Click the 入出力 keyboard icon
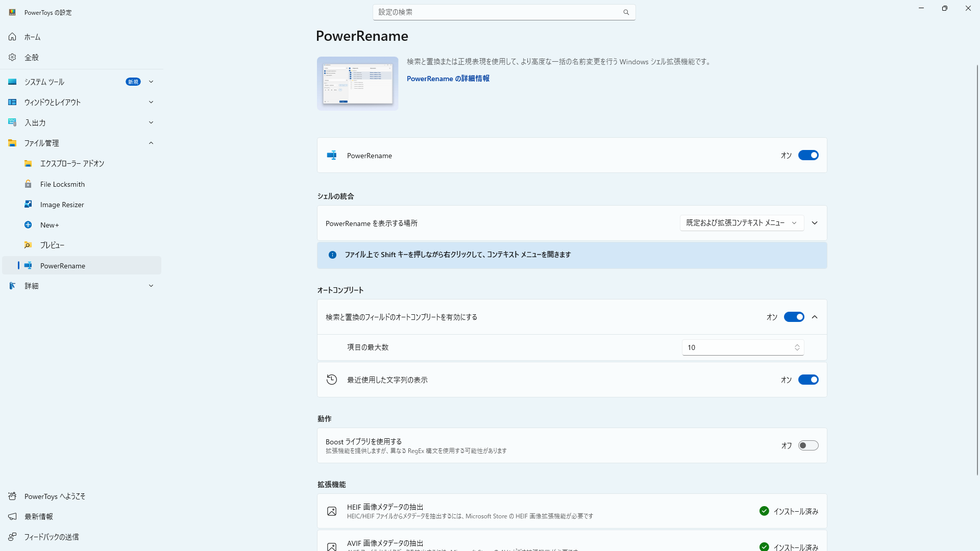This screenshot has width=980, height=551. coord(12,122)
